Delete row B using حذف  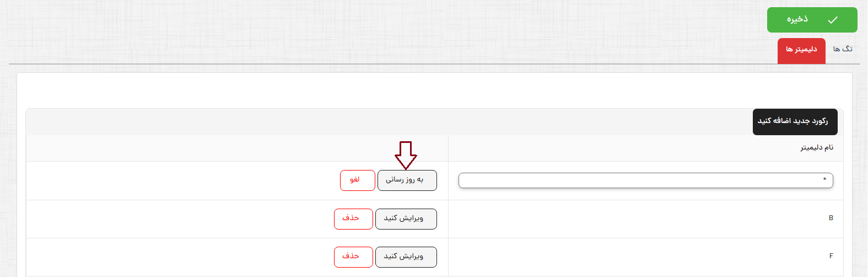point(353,219)
